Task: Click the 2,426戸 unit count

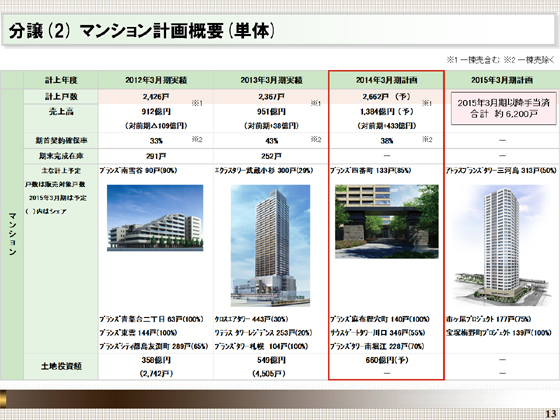Action: coord(156,97)
